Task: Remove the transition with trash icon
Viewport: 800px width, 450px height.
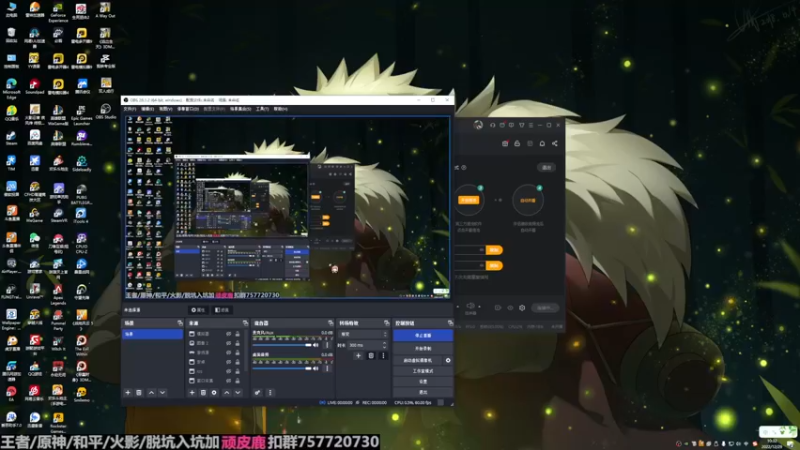Action: tap(371, 356)
